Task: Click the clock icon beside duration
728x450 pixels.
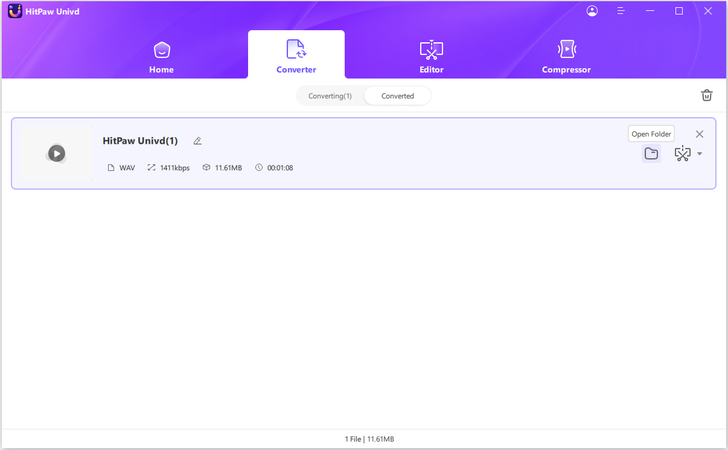Action: pos(259,167)
